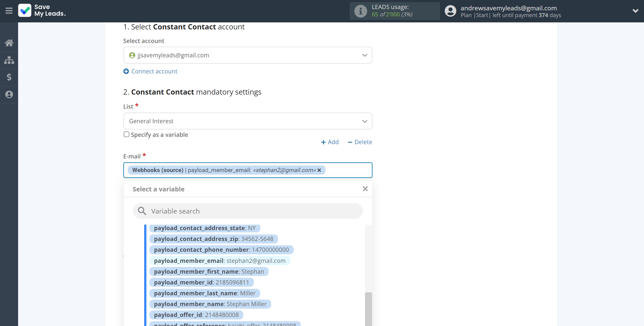This screenshot has width=644, height=326.
Task: Click the variable list scrollbar thumb
Action: [368, 309]
